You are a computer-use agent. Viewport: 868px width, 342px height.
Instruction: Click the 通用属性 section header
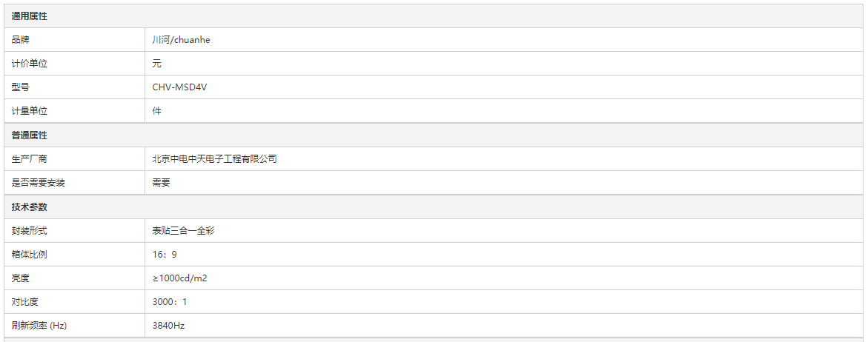point(30,16)
